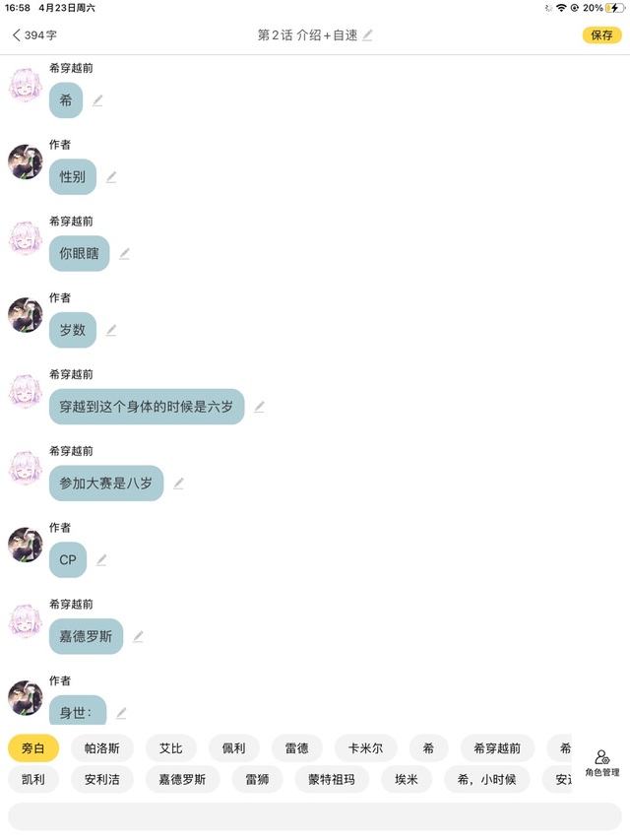This screenshot has width=630, height=840.
Task: Tap the back arrow next to 394字
Action: click(x=16, y=35)
